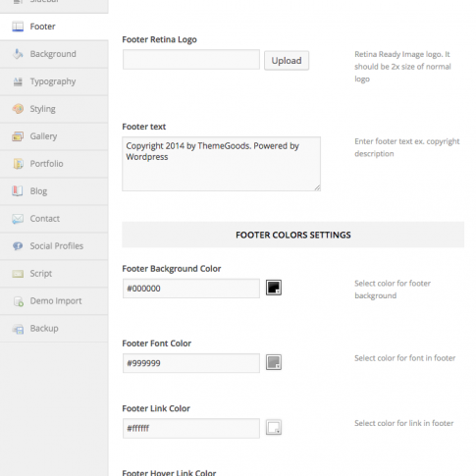This screenshot has width=476, height=476.
Task: Click the Typography icon in sidebar
Action: point(18,81)
